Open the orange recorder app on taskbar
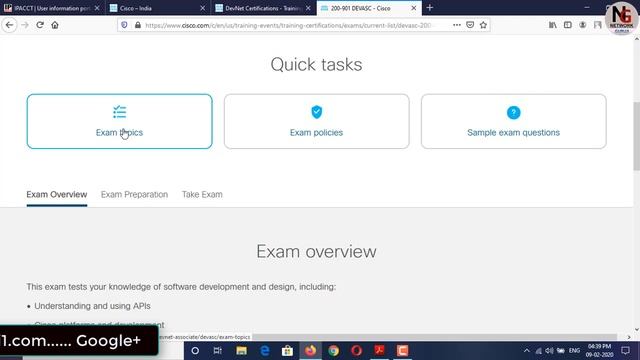The height and width of the screenshot is (360, 640). pyautogui.click(x=402, y=351)
